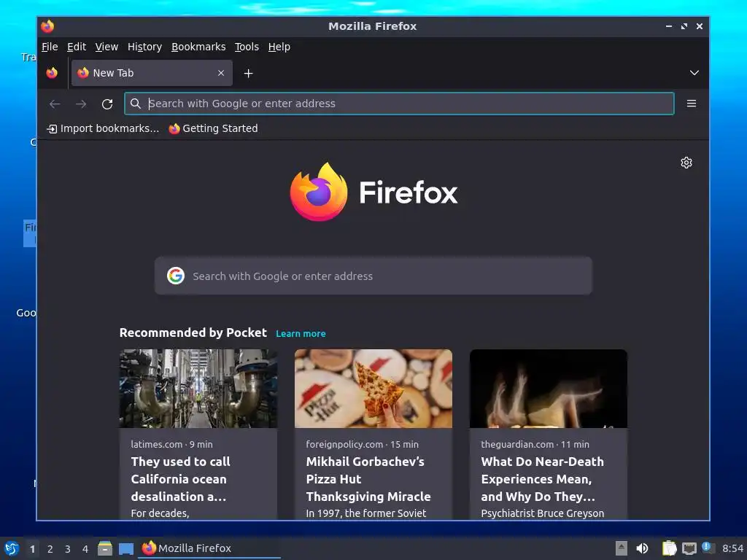This screenshot has height=560, width=747.
Task: Focus the new tab page Google search box
Action: [373, 276]
